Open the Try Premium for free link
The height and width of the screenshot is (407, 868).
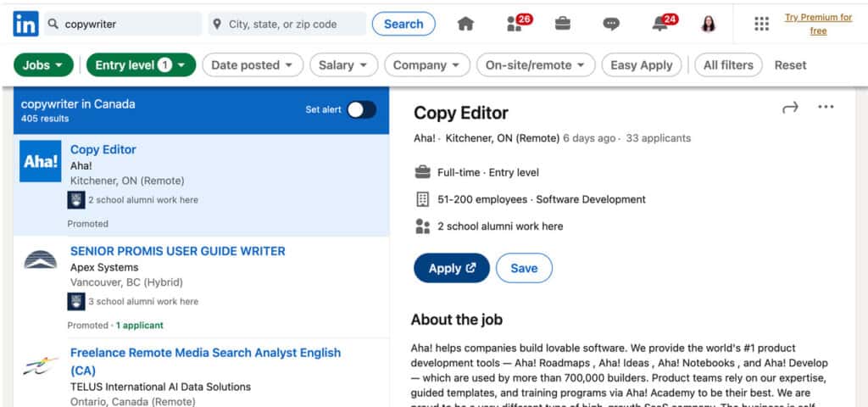818,24
